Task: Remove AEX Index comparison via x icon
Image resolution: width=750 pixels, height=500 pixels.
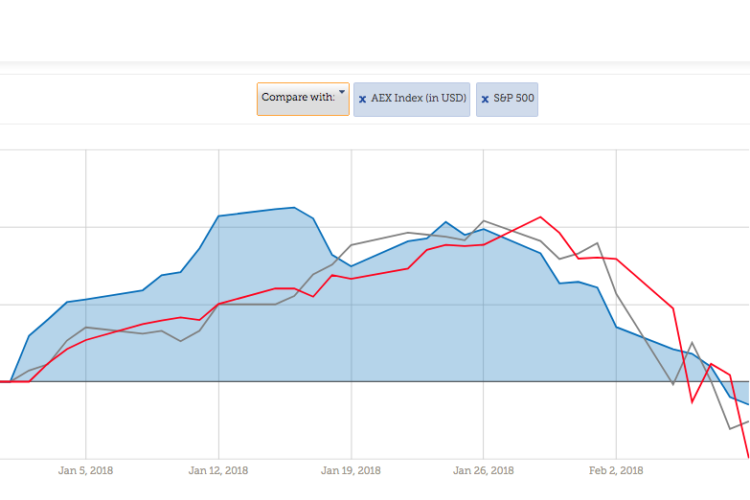Action: pos(363,100)
